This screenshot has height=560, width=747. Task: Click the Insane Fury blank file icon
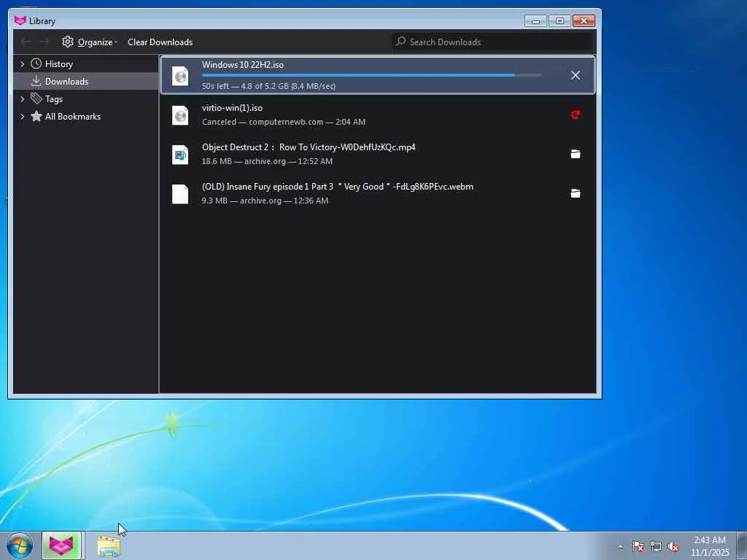pyautogui.click(x=180, y=194)
